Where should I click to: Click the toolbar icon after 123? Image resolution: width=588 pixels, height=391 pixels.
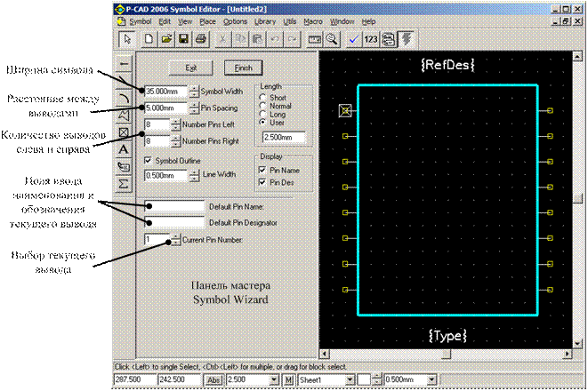tap(389, 39)
